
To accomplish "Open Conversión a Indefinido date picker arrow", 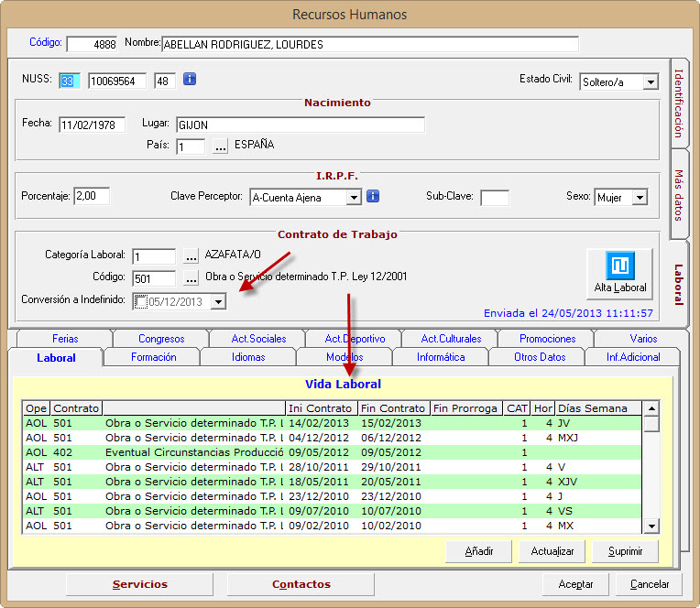I will (218, 301).
